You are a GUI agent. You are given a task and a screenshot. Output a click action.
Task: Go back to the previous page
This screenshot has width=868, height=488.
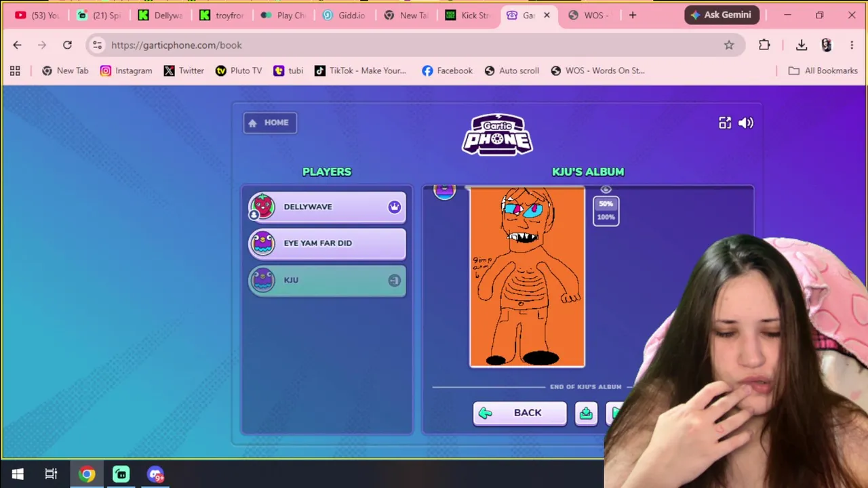pyautogui.click(x=17, y=45)
